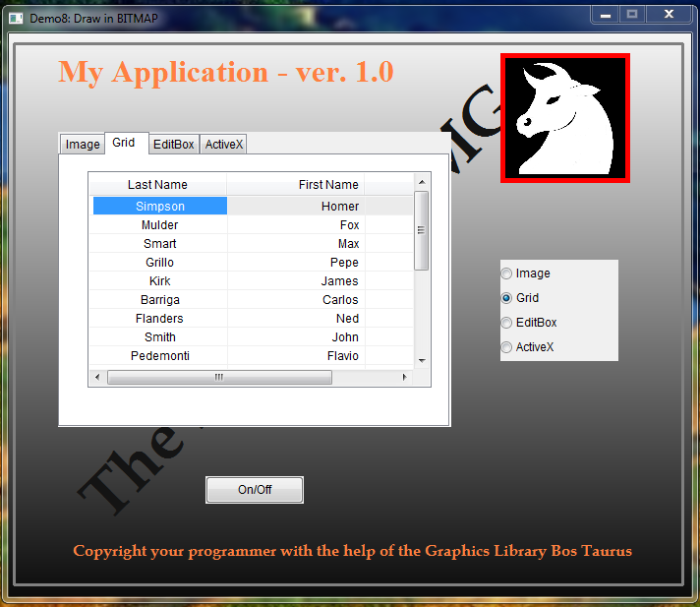The image size is (700, 607).
Task: Click the white bull logo image
Action: 564,118
